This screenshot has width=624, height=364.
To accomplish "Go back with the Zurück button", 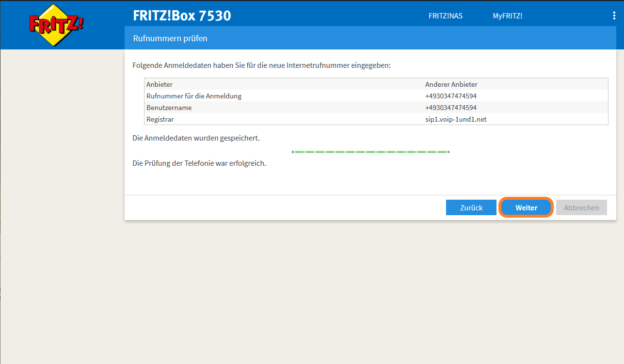I will click(471, 207).
